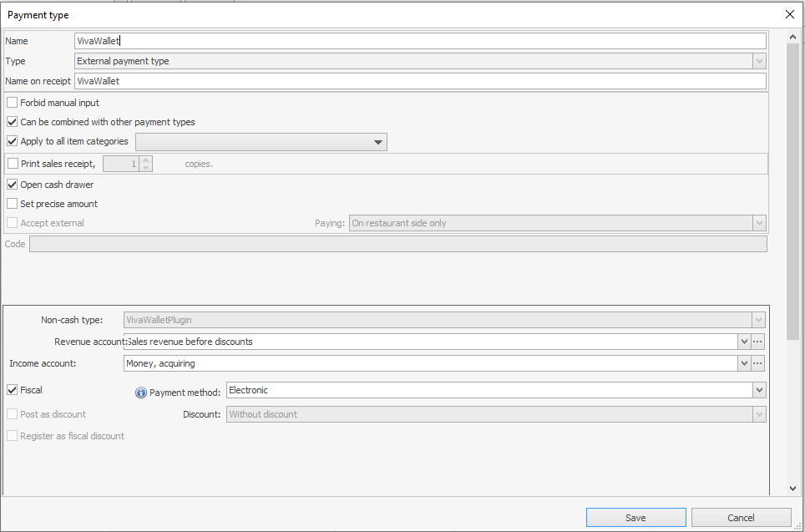Untick the Fiscal checkbox
The image size is (805, 532).
click(x=13, y=390)
